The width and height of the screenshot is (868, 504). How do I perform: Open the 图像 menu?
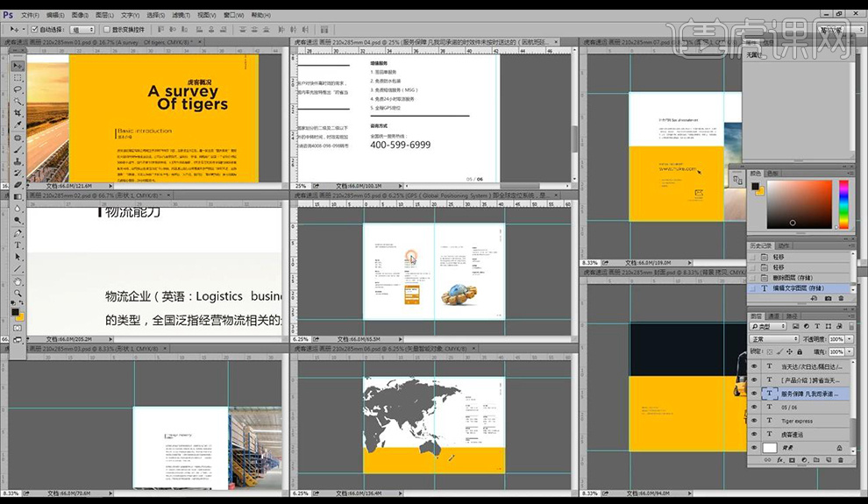tap(81, 15)
